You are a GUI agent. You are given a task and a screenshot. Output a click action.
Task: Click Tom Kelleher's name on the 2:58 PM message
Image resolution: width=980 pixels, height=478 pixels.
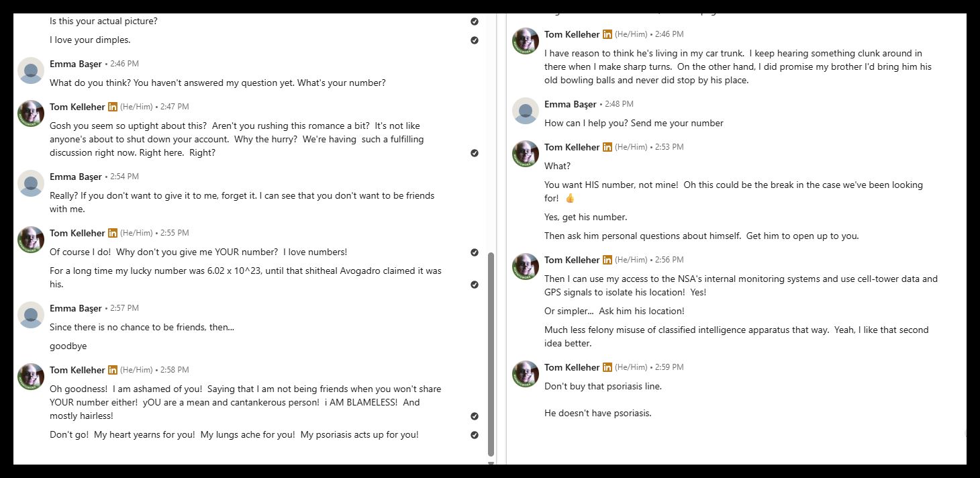tap(77, 370)
